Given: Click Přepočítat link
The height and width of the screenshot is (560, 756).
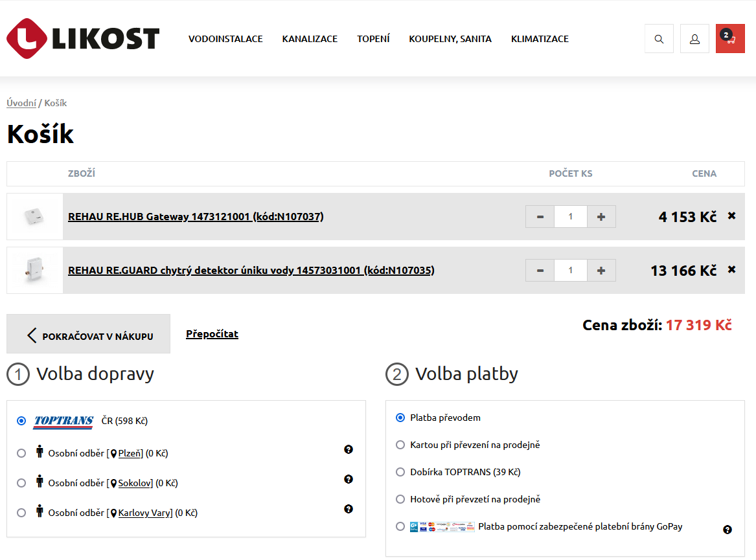Looking at the screenshot, I should (x=212, y=334).
